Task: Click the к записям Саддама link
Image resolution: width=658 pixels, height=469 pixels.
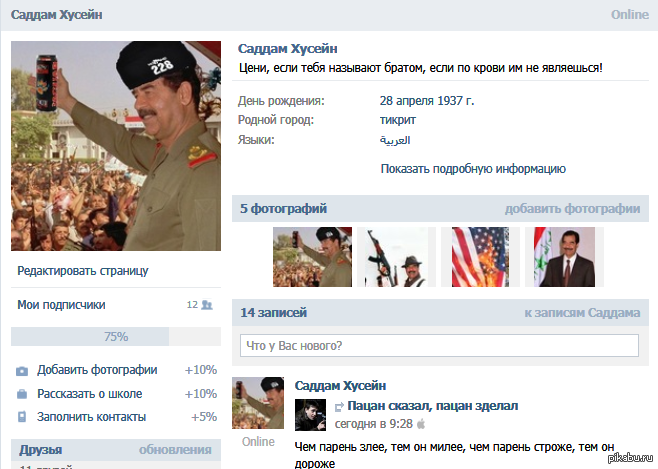Action: [581, 313]
